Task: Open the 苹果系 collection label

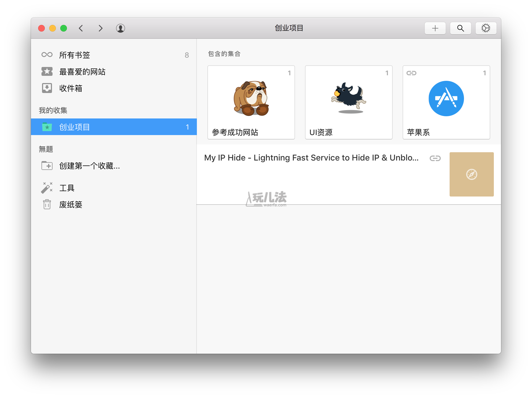Action: 418,132
